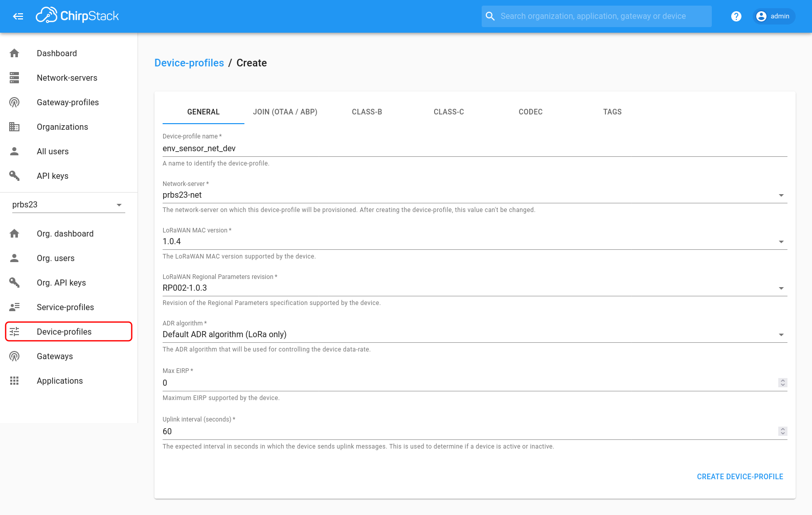The image size is (812, 515).
Task: Switch to the JOIN (OTAA / ABP) tab
Action: click(x=285, y=112)
